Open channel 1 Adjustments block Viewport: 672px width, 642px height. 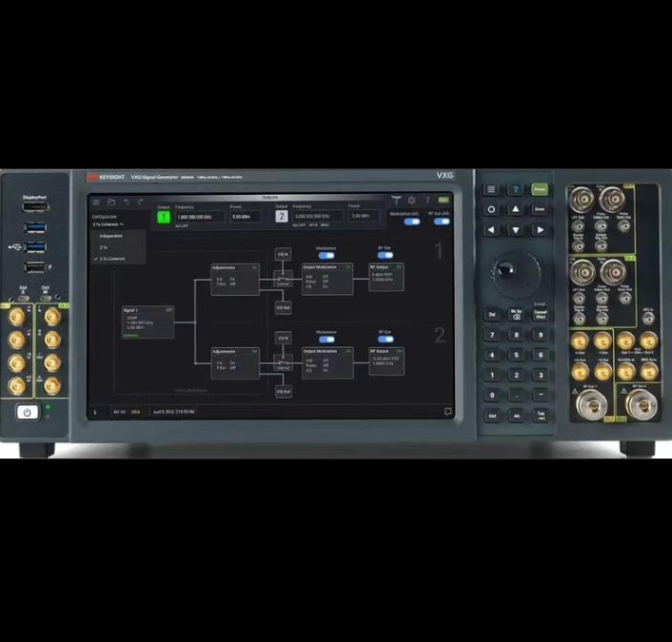pyautogui.click(x=235, y=280)
